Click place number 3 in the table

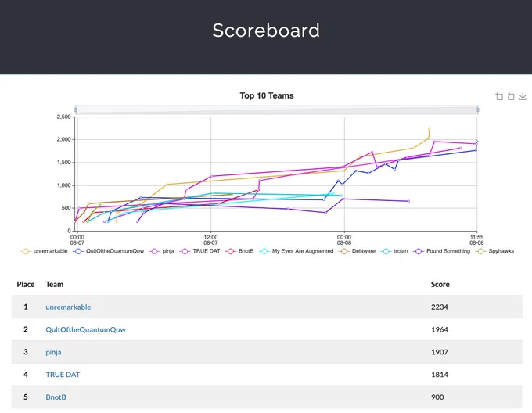tap(26, 352)
